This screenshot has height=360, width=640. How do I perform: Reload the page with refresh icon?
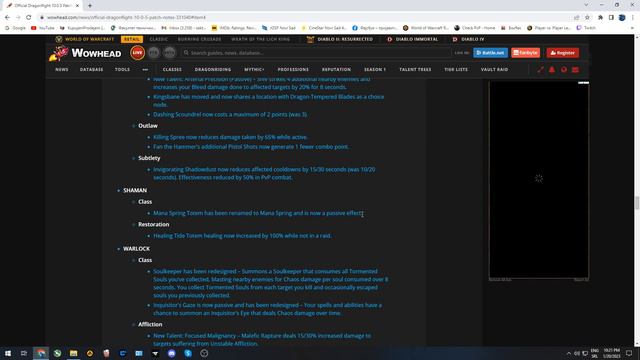(x=29, y=18)
